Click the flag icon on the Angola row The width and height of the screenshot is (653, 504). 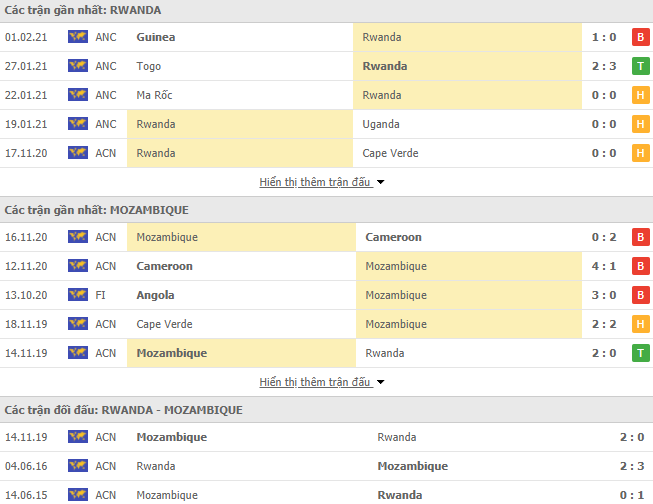click(78, 295)
